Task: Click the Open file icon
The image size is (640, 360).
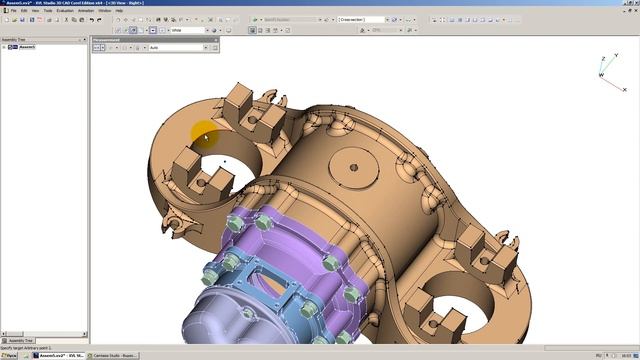Action: coord(14,20)
